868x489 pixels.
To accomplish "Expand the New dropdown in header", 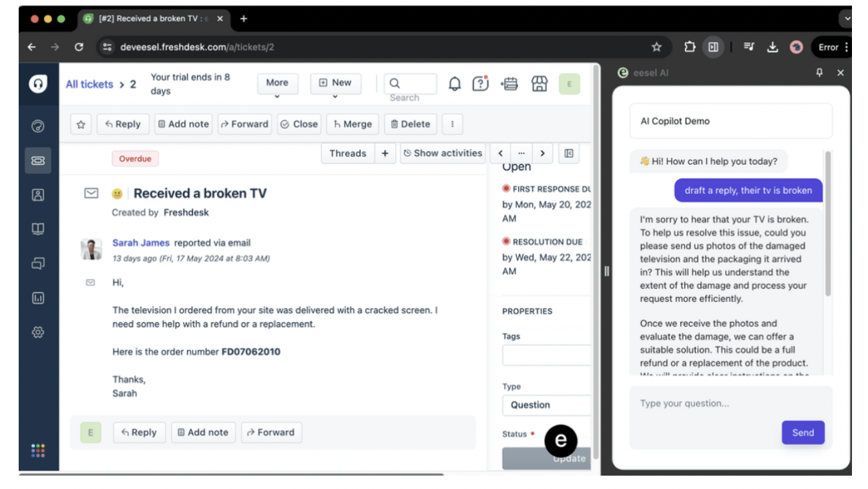I will click(336, 84).
